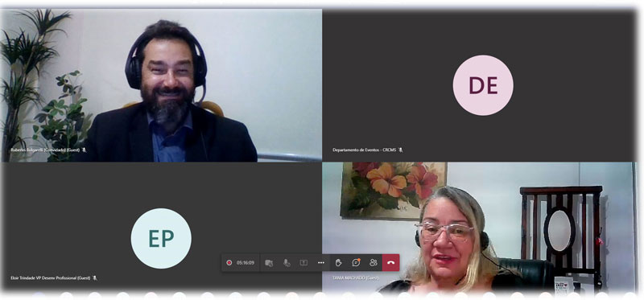Image resolution: width=644 pixels, height=300 pixels.
Task: Click the Eloir Trindade VP Desenv Profissional label
Action: tap(50, 278)
